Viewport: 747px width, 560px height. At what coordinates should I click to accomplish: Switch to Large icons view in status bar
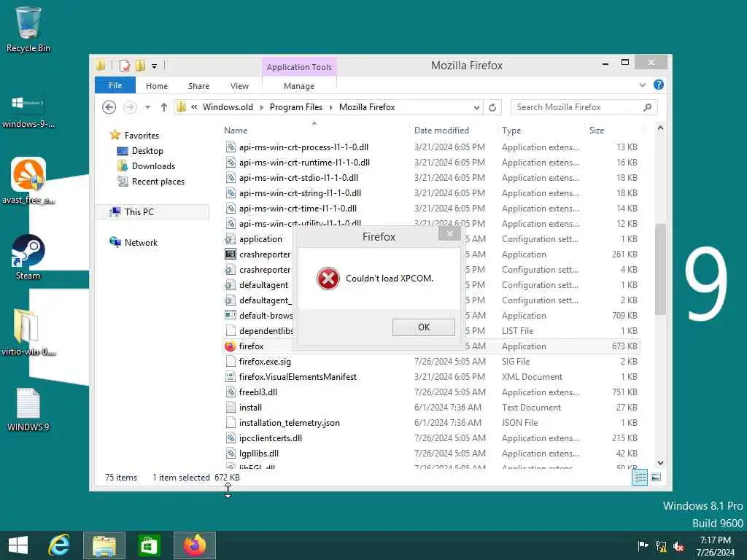[x=656, y=477]
